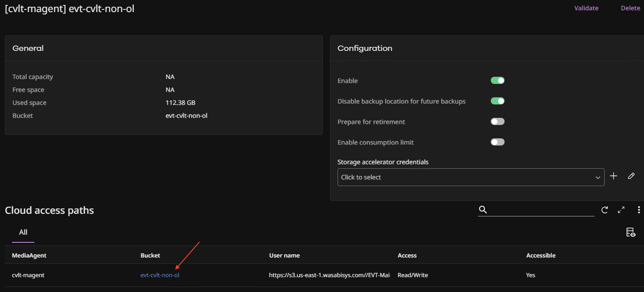
Task: Sort by Bucket column header
Action: coord(150,255)
